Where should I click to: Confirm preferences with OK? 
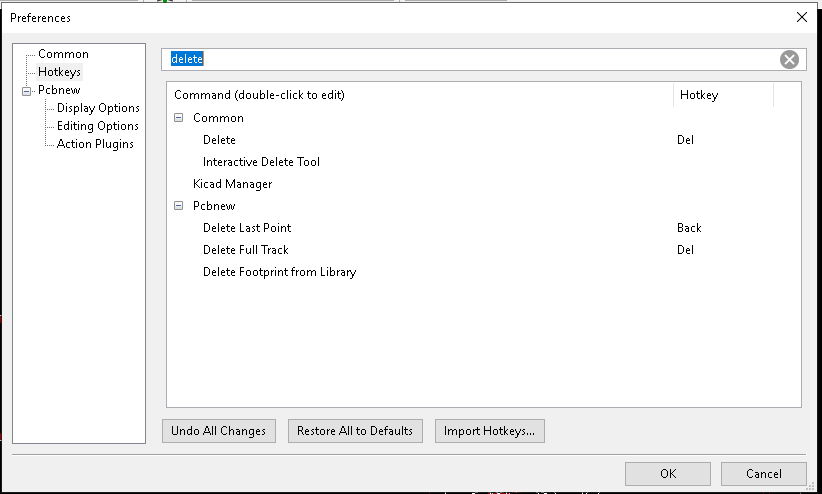(x=667, y=474)
